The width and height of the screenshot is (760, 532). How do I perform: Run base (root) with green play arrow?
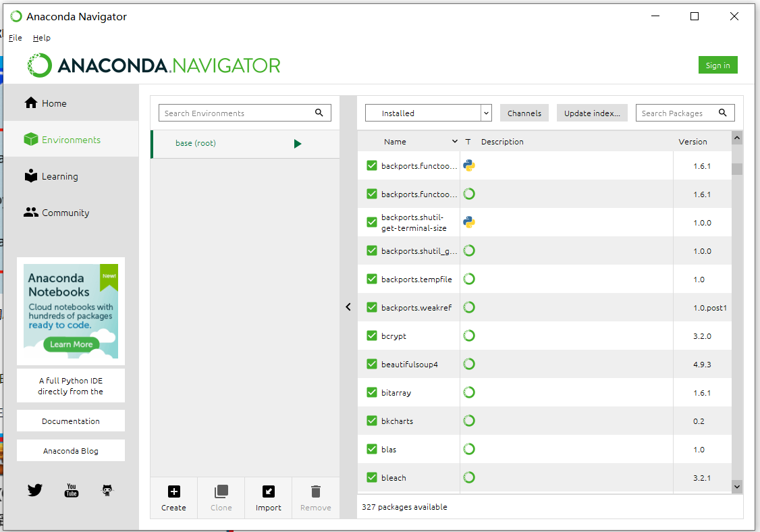(x=298, y=144)
